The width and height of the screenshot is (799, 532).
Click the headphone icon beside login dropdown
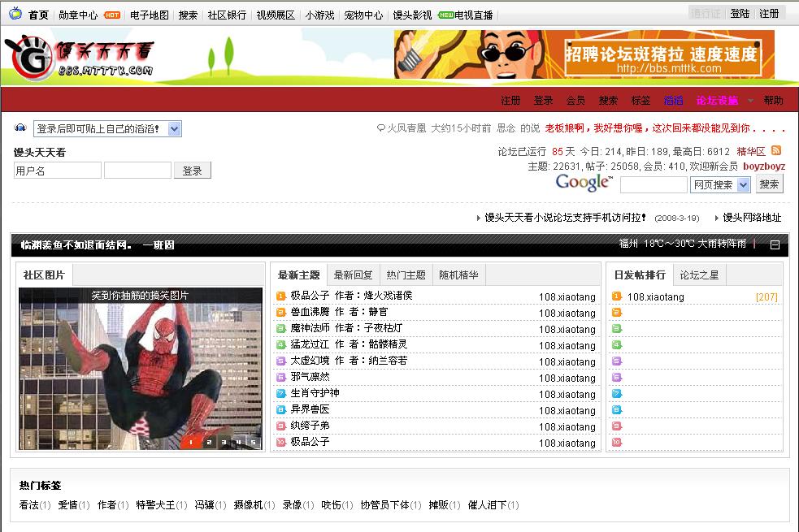(x=20, y=128)
